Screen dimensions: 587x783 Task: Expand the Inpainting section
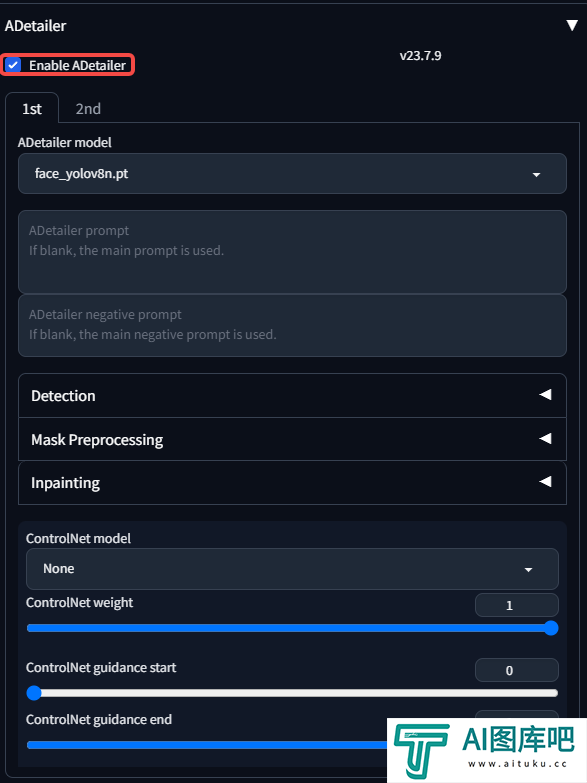click(292, 483)
